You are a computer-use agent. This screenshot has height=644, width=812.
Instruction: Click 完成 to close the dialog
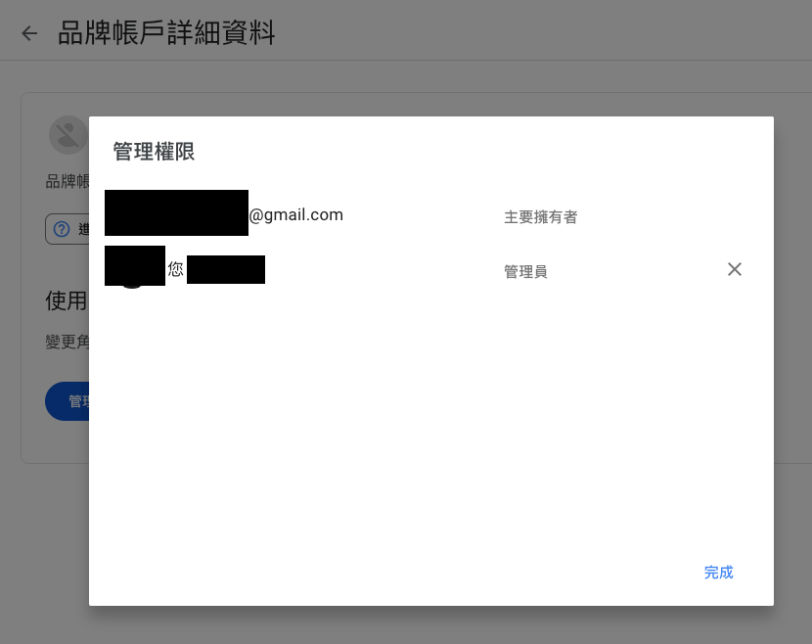pos(718,573)
